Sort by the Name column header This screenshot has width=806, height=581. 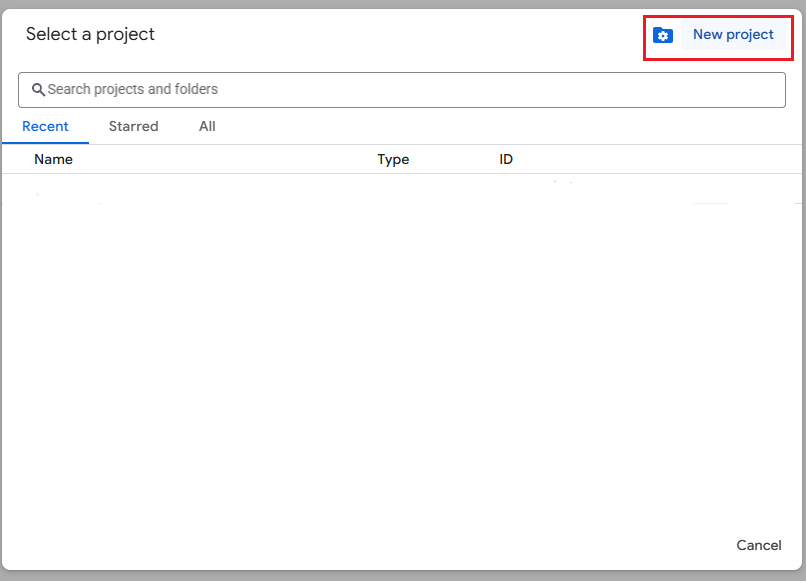53,159
